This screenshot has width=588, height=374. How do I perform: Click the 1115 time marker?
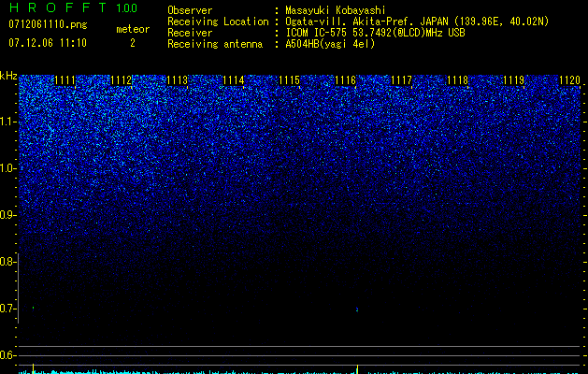pos(289,80)
